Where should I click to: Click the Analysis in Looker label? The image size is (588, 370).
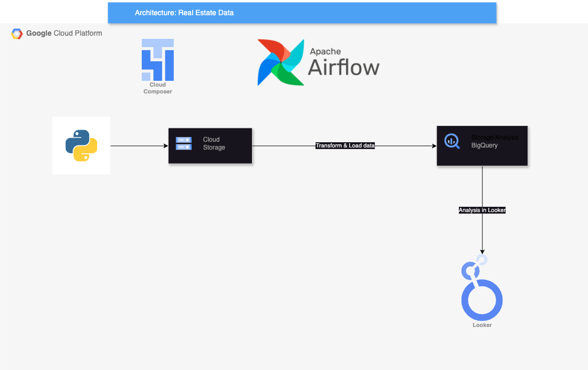tap(482, 210)
